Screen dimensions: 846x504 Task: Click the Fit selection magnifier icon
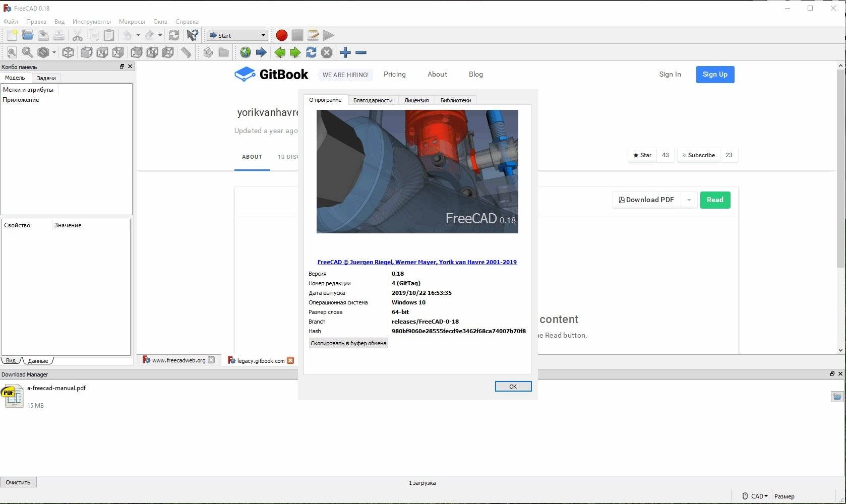pyautogui.click(x=27, y=52)
